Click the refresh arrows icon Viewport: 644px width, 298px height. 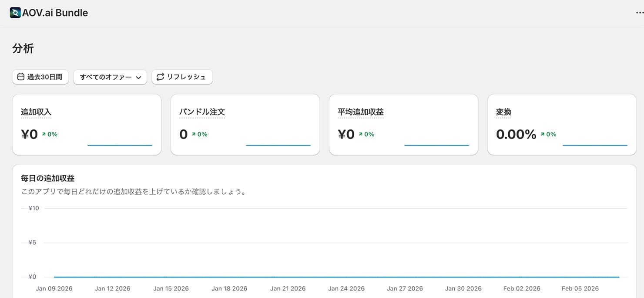click(x=160, y=77)
